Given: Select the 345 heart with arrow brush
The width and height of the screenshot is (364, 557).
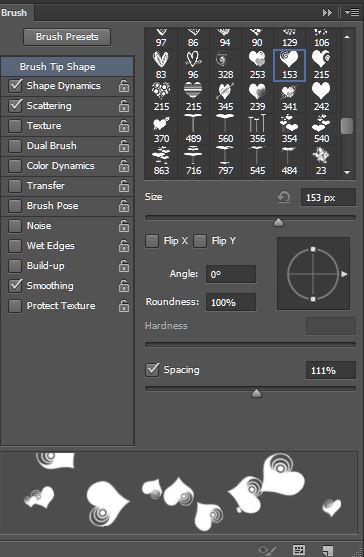Looking at the screenshot, I should 225,96.
